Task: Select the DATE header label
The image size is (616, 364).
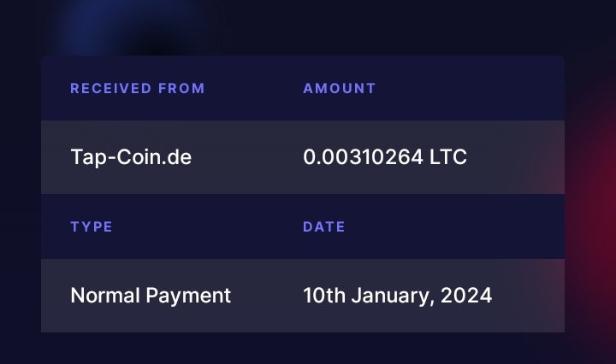Action: [x=324, y=226]
